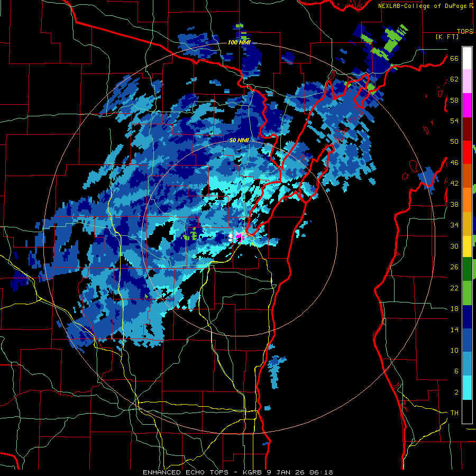476x476 pixels.
Task: Click the yellow 30 K FT legend swatch
Action: point(467,246)
